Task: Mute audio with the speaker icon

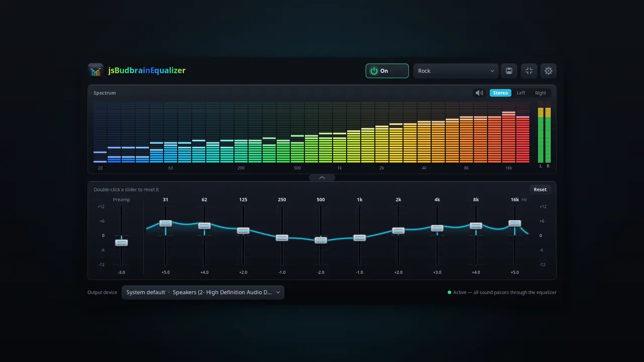Action: [479, 93]
